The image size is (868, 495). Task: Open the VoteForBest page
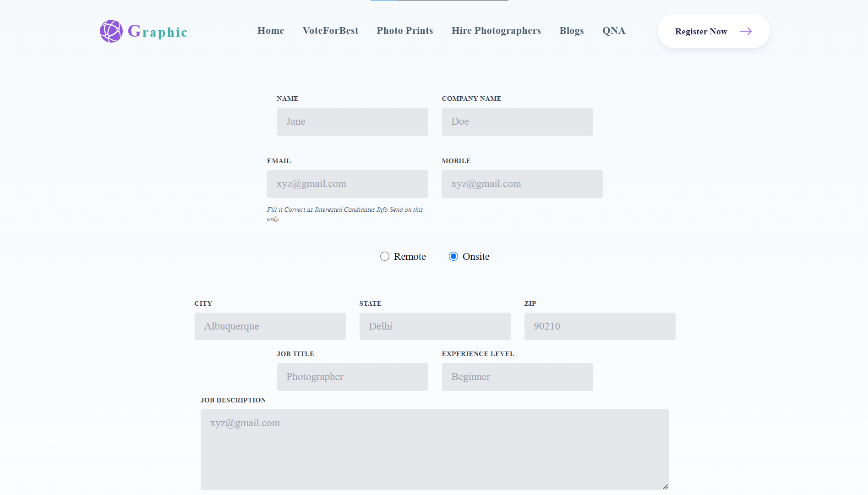coord(330,31)
